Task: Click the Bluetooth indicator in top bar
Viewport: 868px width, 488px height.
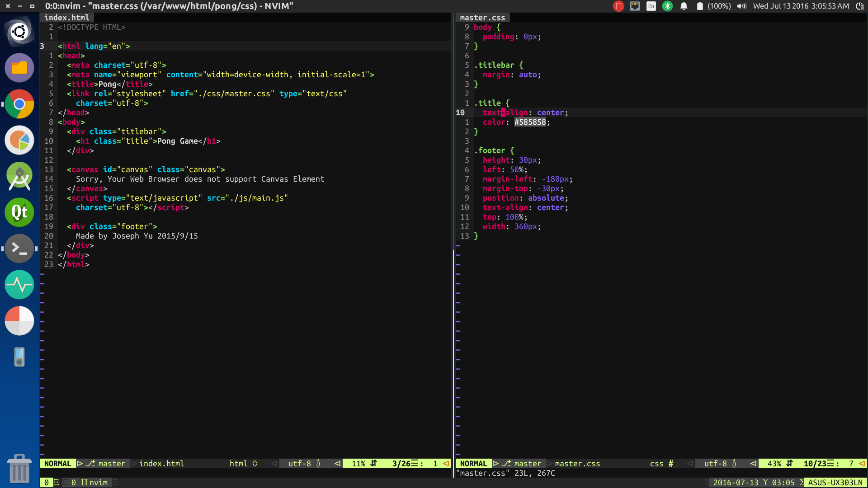Action: [667, 6]
